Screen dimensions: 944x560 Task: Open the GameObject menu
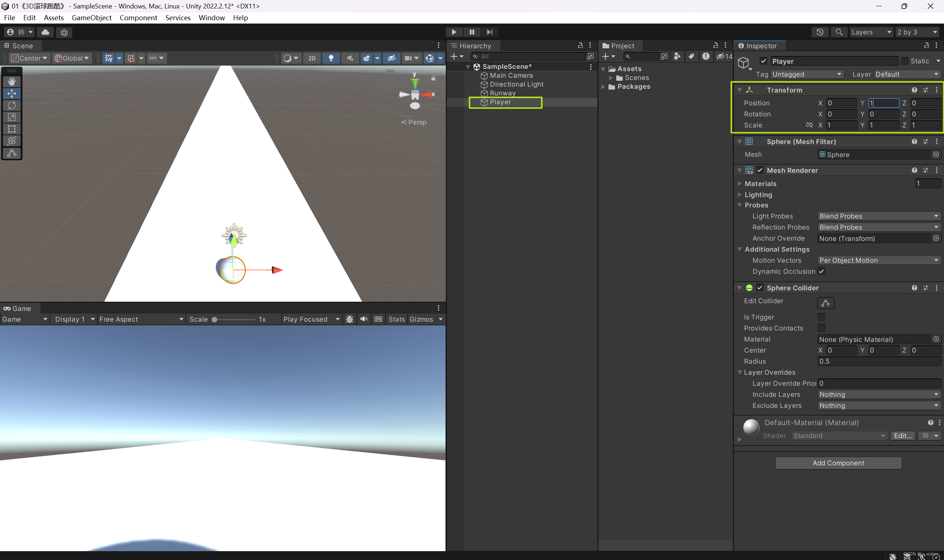[91, 18]
